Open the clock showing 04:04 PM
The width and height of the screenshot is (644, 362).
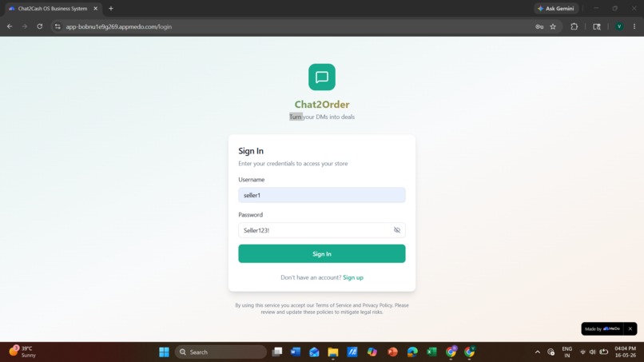click(x=625, y=352)
